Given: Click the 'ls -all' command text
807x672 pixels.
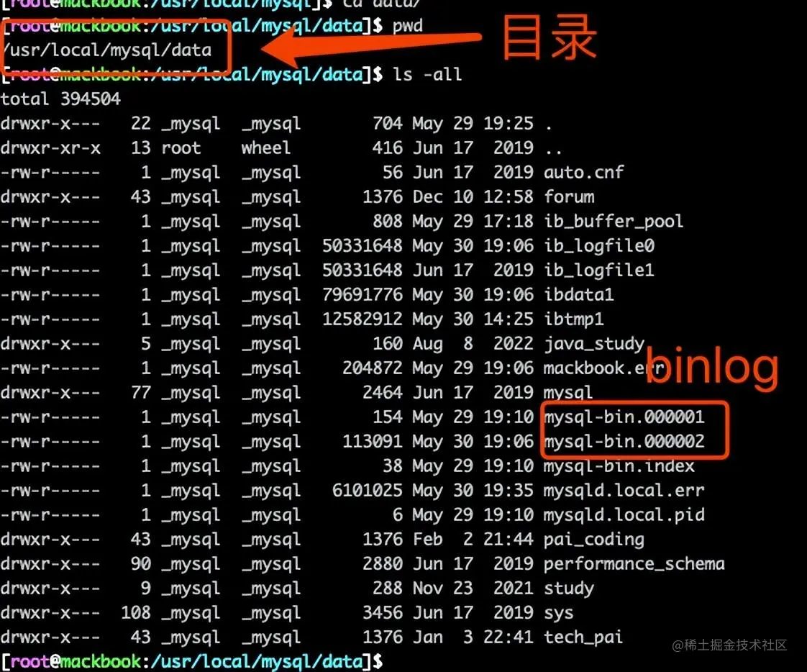Looking at the screenshot, I should [x=427, y=75].
